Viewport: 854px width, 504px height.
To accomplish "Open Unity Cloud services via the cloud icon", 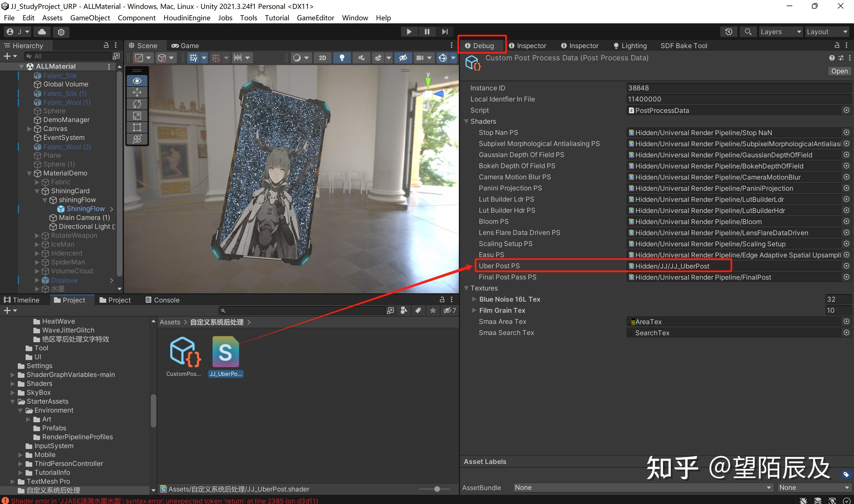I will point(42,32).
